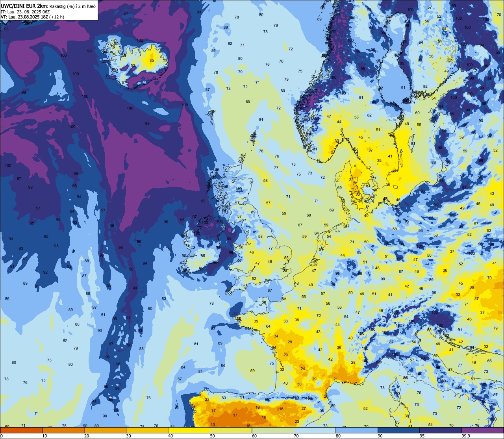Select the orange 10–20 legend swatch
504x439 pixels.
(63, 430)
